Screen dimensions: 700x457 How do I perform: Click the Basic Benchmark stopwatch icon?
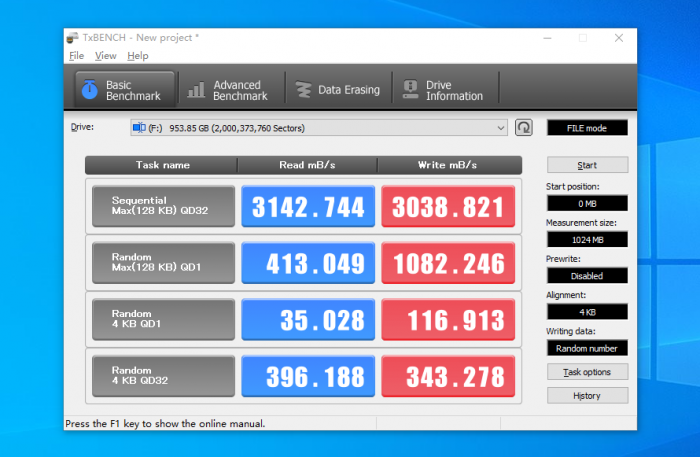89,90
